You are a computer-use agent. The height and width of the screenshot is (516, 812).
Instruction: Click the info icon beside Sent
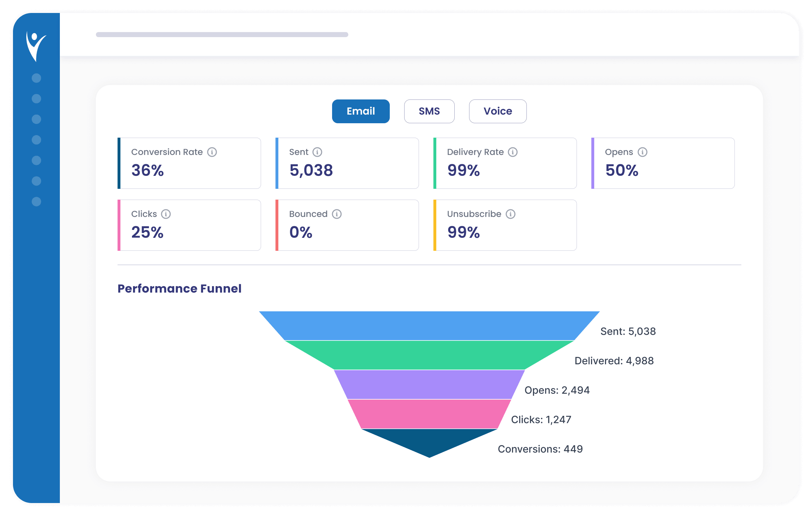click(317, 152)
